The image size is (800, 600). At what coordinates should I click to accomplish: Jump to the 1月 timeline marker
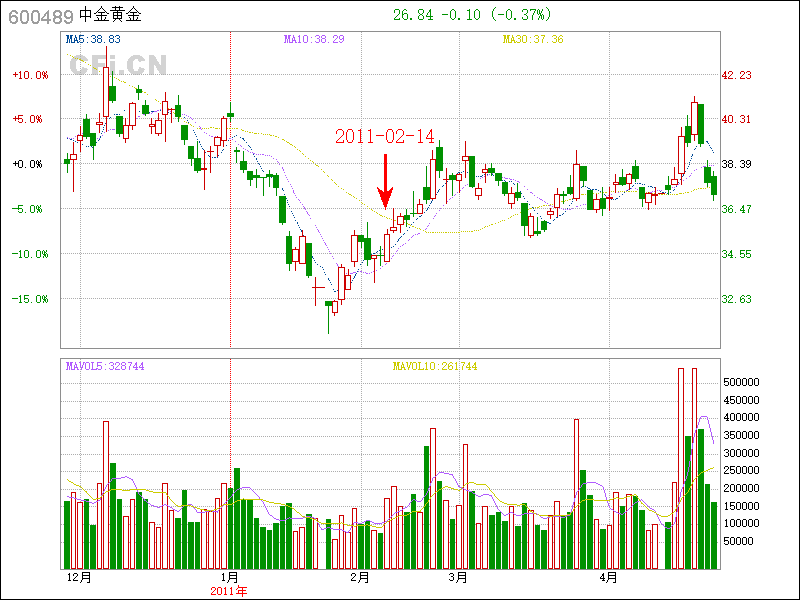point(230,578)
